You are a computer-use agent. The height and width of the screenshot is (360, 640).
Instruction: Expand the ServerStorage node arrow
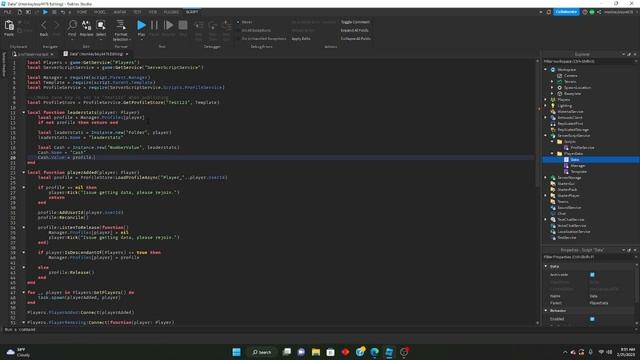coord(546,178)
